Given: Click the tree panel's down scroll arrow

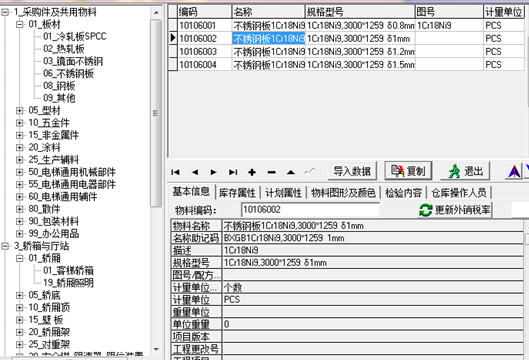Looking at the screenshot, I should [x=156, y=350].
